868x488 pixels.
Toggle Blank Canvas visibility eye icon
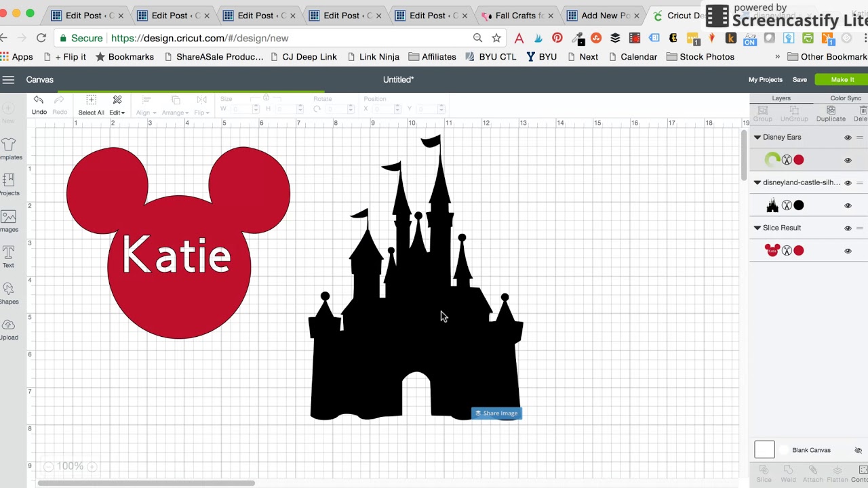(858, 450)
